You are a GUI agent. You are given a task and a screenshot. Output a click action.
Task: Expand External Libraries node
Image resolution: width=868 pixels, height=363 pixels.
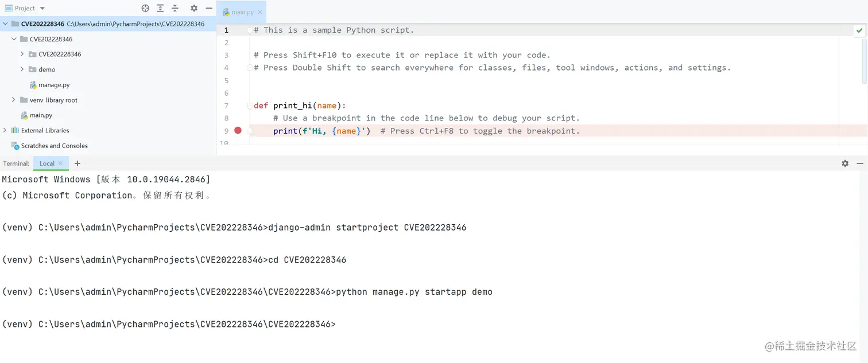pyautogui.click(x=5, y=130)
